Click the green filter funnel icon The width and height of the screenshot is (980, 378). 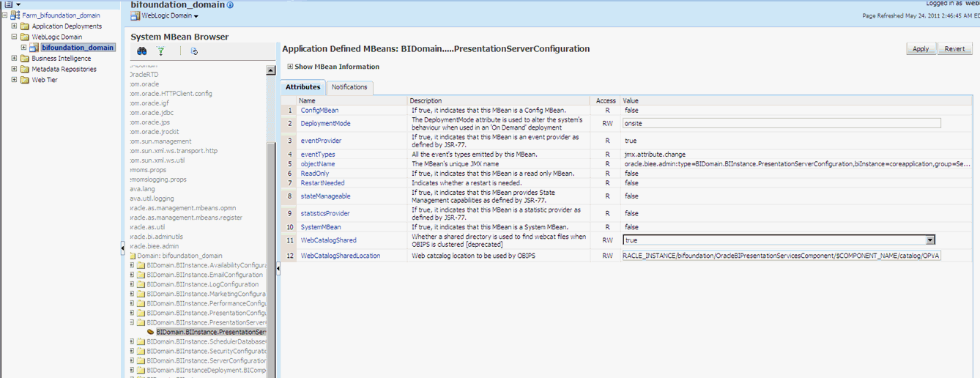coord(161,51)
